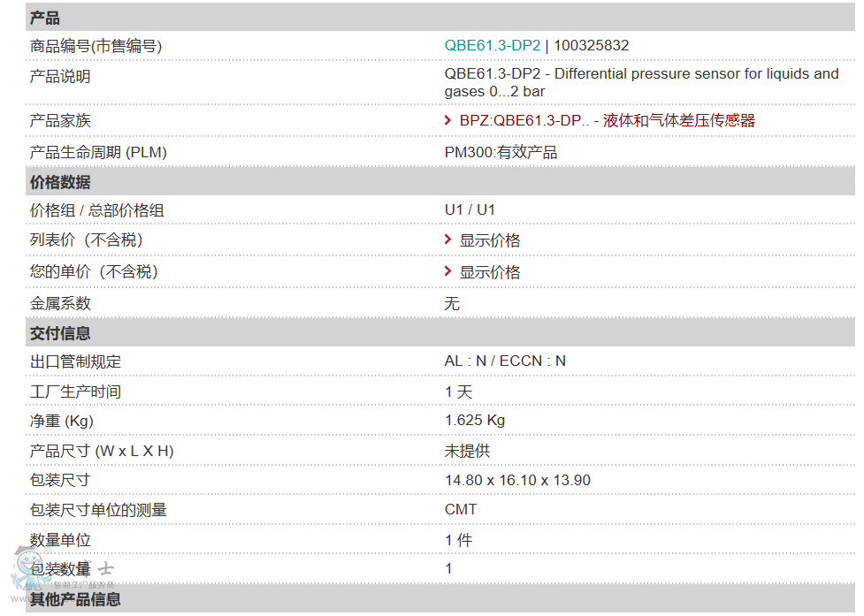Click the net weight value 1.625 Kg
Viewport: 864px width, 616px height.
coord(475,421)
